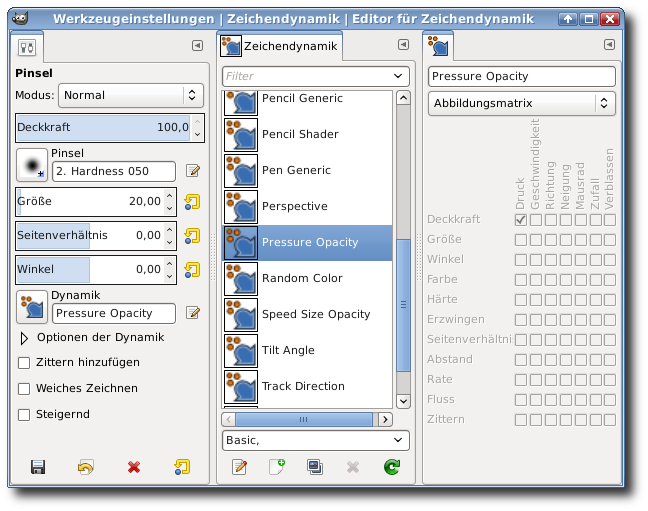Image resolution: width=648 pixels, height=511 pixels.
Task: Click dynamics list scroll down arrow
Action: click(x=403, y=401)
